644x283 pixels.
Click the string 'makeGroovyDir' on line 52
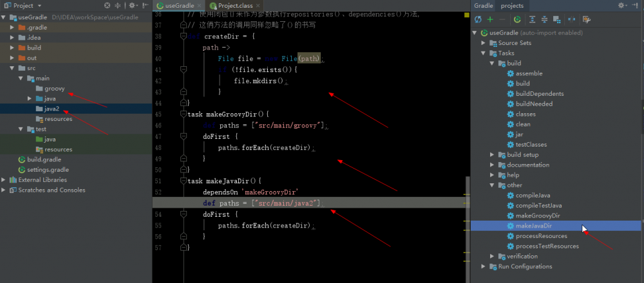click(270, 192)
